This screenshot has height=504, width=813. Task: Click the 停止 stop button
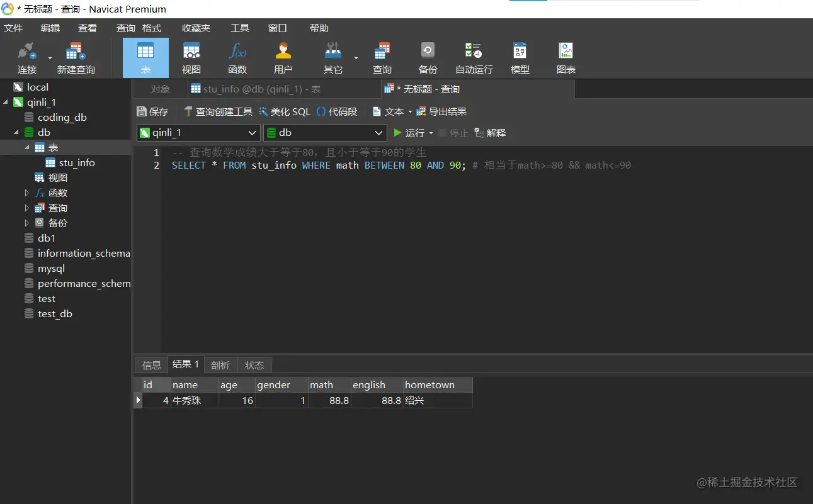point(453,133)
